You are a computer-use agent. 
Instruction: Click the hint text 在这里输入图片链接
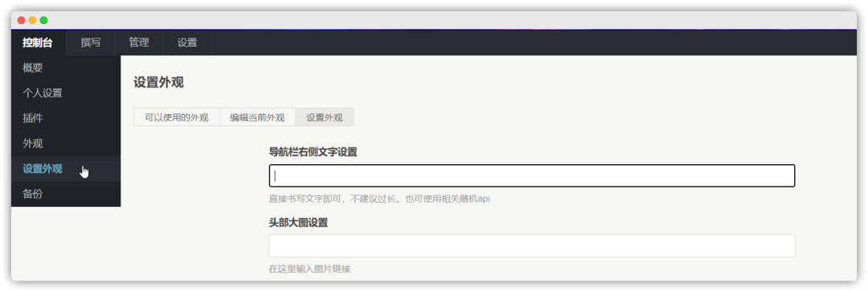(x=310, y=269)
